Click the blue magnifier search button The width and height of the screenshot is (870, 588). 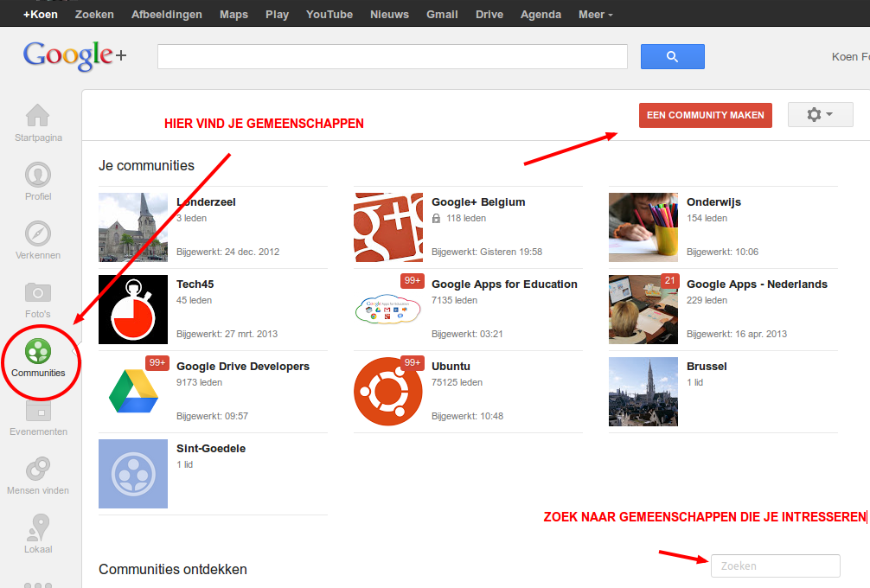[673, 56]
